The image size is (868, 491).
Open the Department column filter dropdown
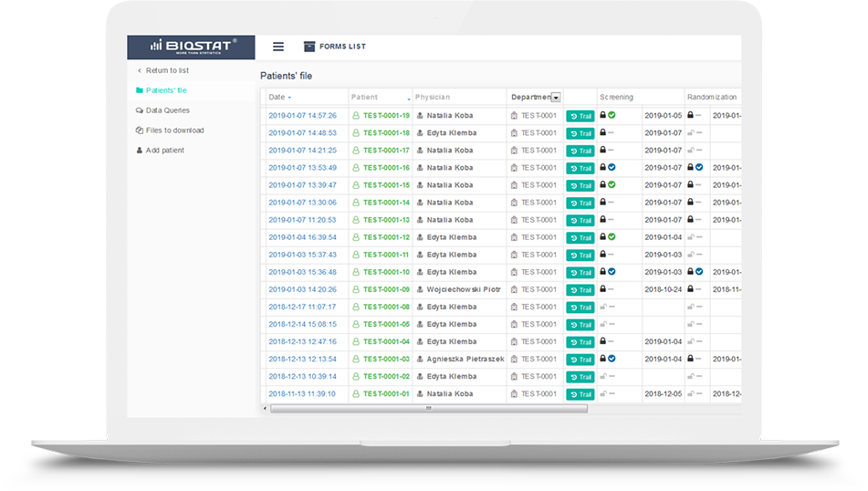[556, 98]
